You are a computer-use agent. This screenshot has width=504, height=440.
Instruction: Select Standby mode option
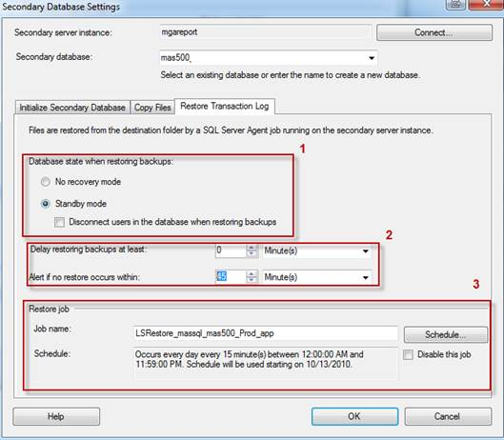[x=46, y=204]
